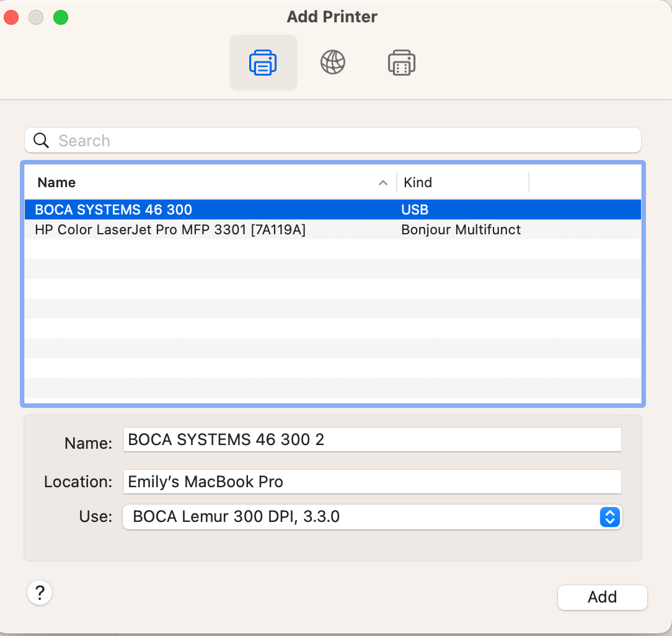The height and width of the screenshot is (636, 672).
Task: Switch to the IP printer globe icon
Action: pyautogui.click(x=332, y=63)
